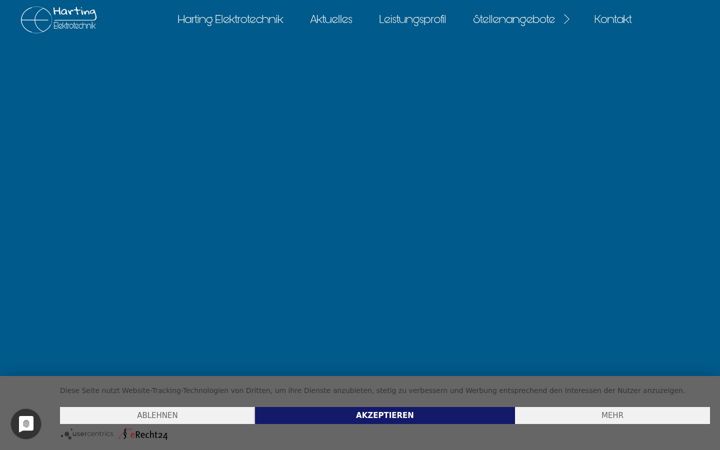Viewport: 720px width, 450px height.
Task: Decline tracking with the ABLEHNEN button
Action: click(157, 415)
